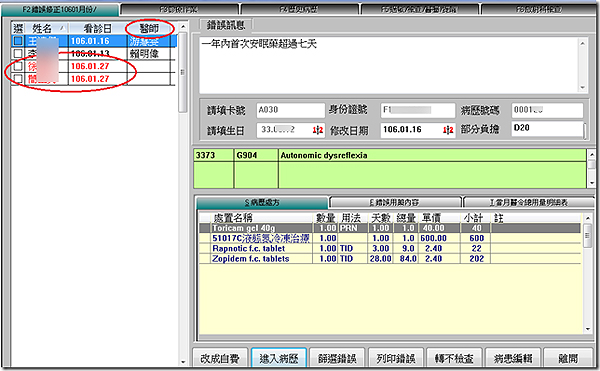Image resolution: width=600 pixels, height=371 pixels.
Task: Click 天數 column header
Action: coord(380,218)
